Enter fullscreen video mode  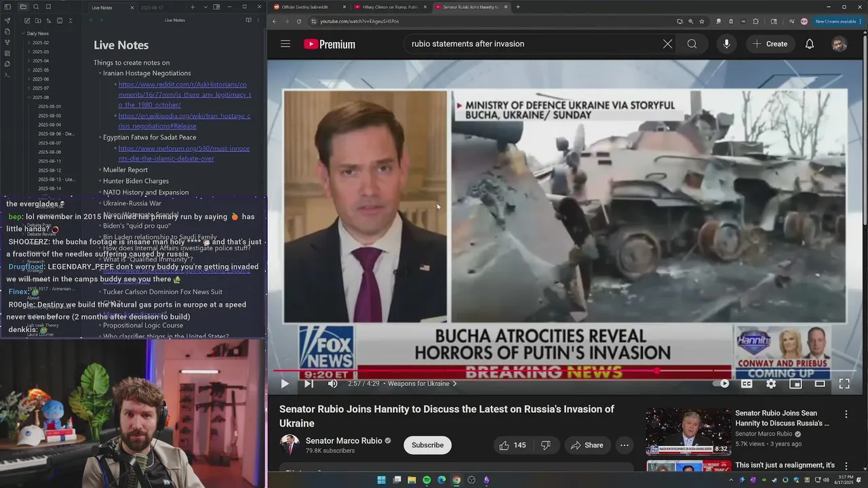[844, 384]
